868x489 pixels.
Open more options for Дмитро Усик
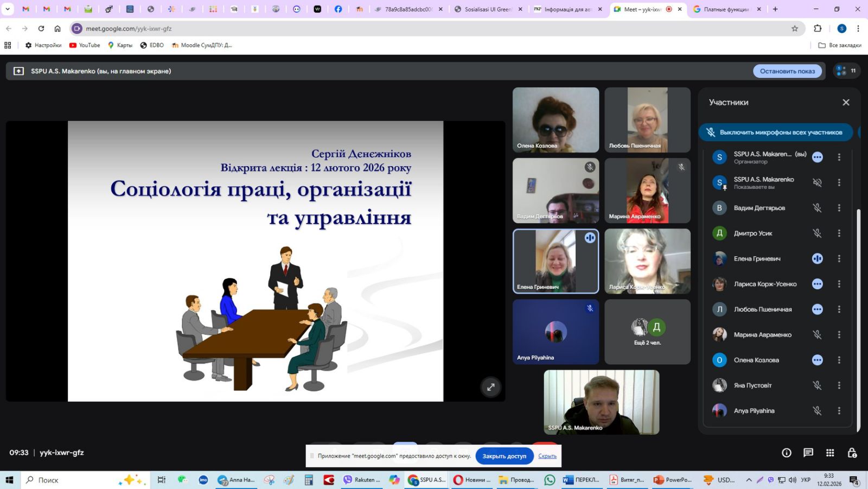839,233
